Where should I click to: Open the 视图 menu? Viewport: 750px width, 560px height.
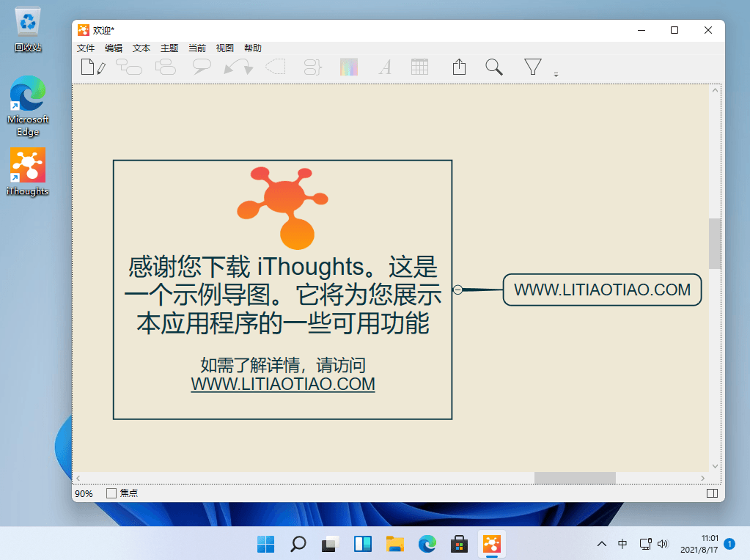(225, 48)
